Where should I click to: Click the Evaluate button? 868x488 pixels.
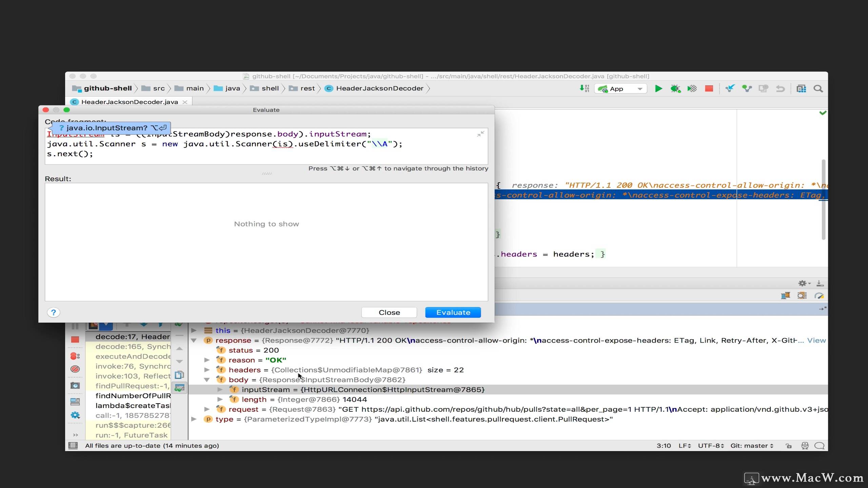coord(453,312)
